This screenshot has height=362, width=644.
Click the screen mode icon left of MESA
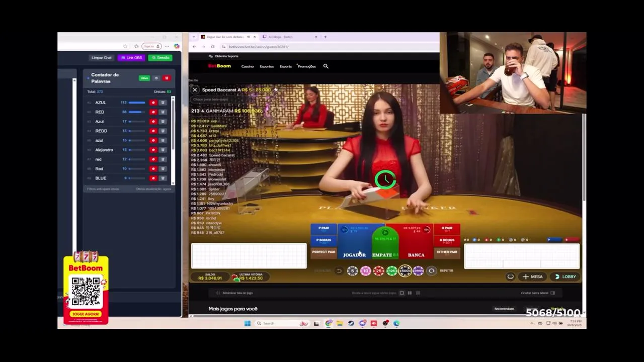click(x=510, y=277)
